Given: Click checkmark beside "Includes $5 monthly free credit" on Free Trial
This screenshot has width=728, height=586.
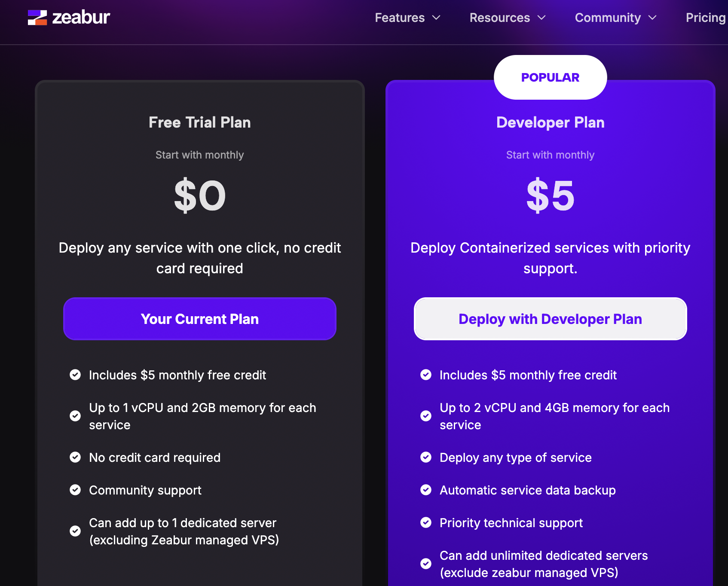Looking at the screenshot, I should point(75,375).
